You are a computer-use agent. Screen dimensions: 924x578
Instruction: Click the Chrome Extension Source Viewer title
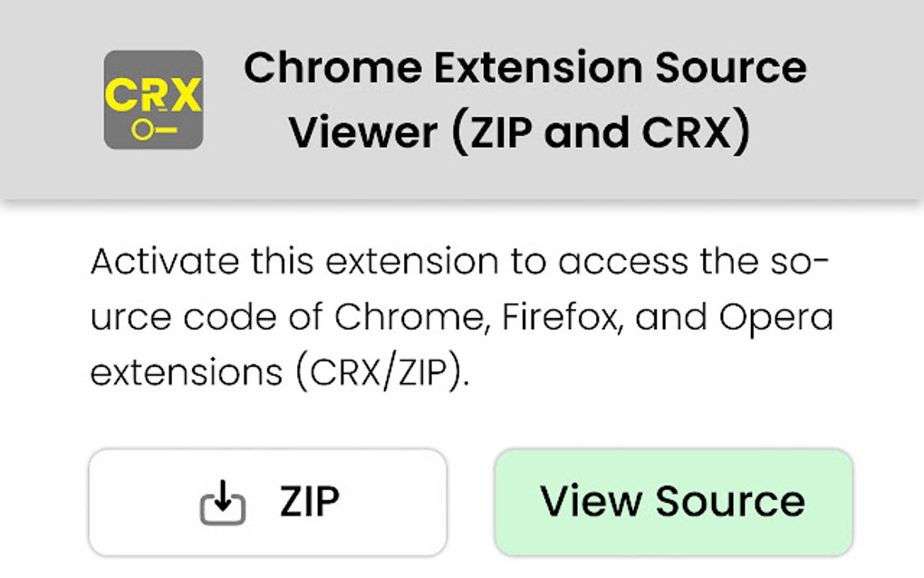coord(525,66)
